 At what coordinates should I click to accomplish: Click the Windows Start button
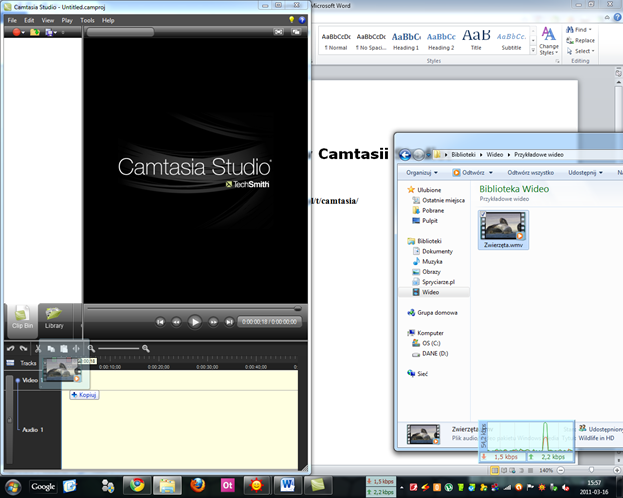[x=14, y=486]
